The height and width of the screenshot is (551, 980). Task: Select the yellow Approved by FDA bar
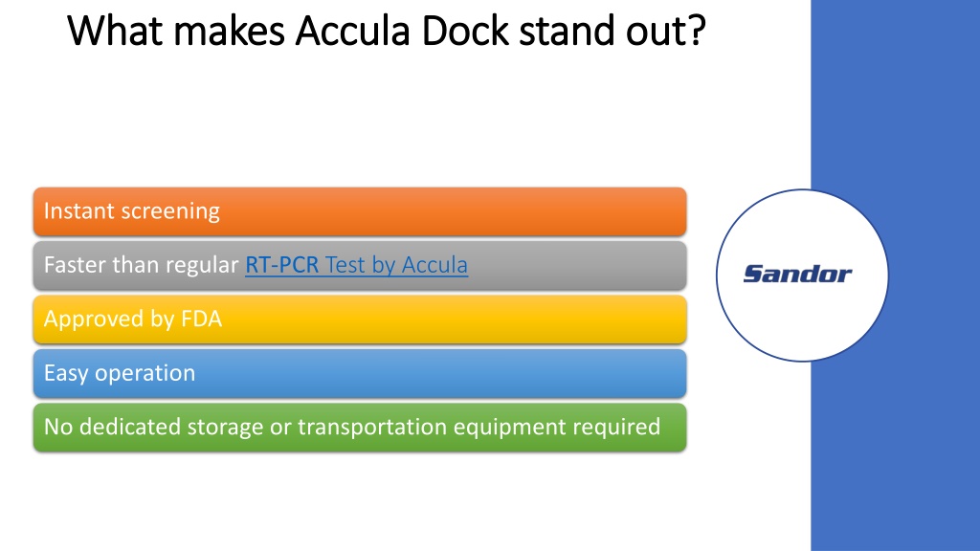click(x=360, y=320)
